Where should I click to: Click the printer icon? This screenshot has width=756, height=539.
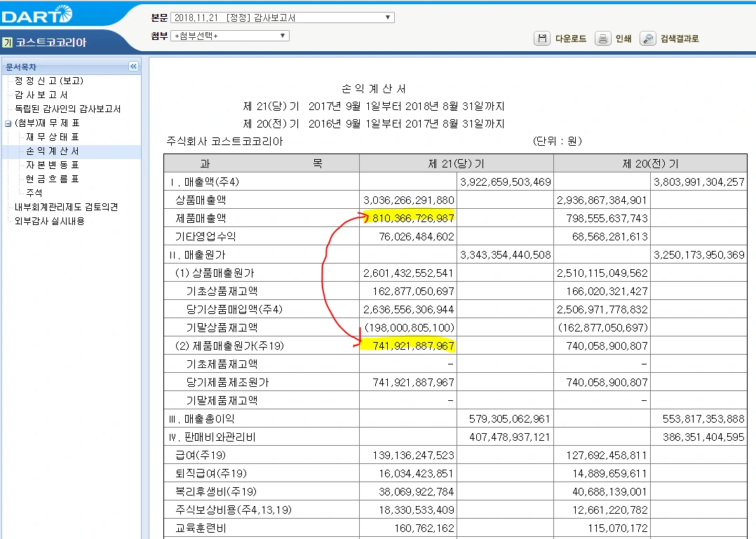(x=602, y=39)
